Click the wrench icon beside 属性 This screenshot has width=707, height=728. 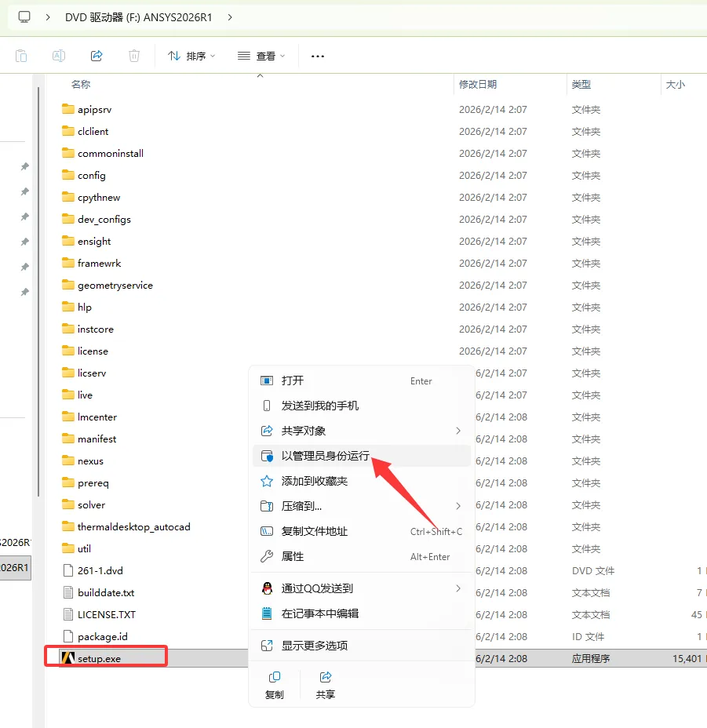(x=267, y=556)
